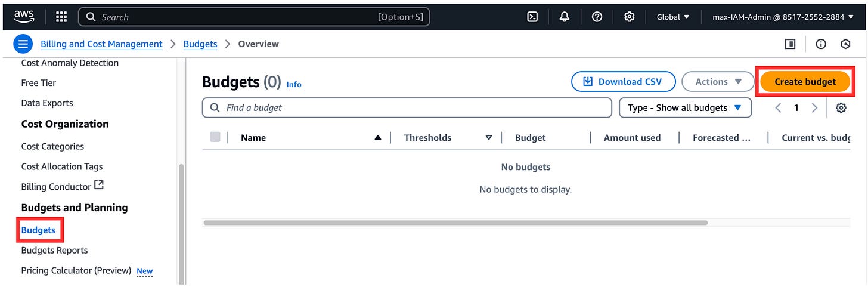The width and height of the screenshot is (868, 287).
Task: Expand the Actions dropdown
Action: coord(718,82)
